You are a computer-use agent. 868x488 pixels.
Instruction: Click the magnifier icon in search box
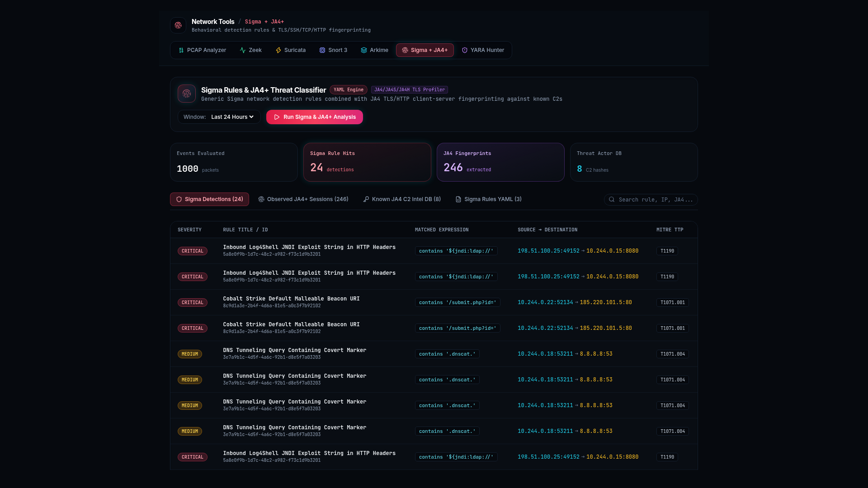tap(612, 199)
